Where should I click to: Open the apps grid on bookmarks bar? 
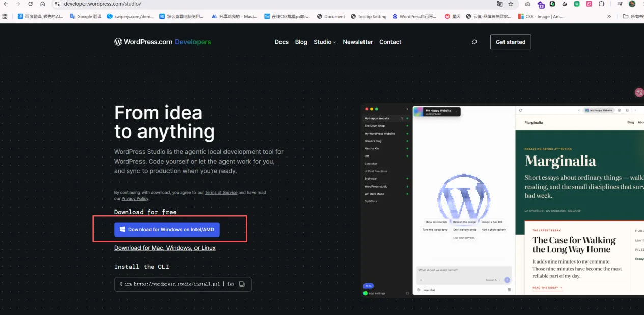point(5,16)
